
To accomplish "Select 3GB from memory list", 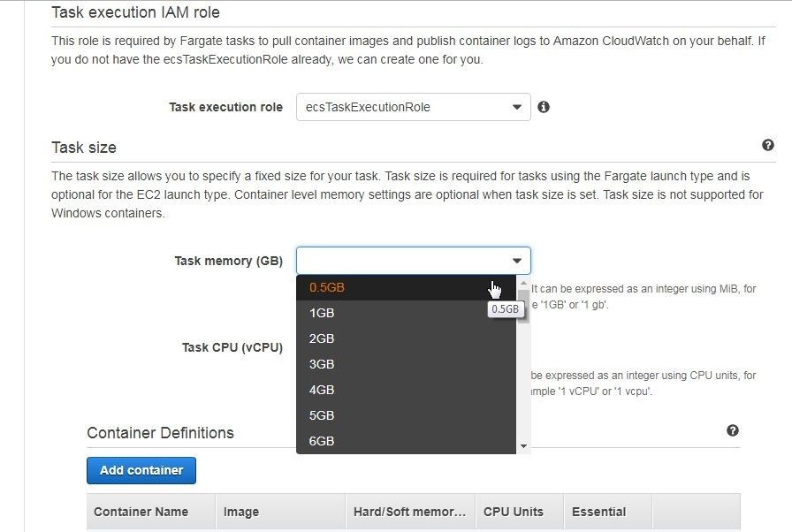I will coord(406,364).
